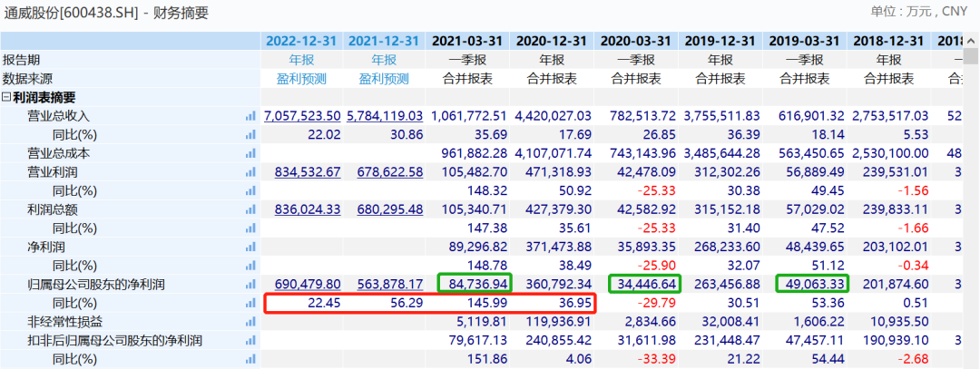The height and width of the screenshot is (369, 980).
Task: Open forecast net profit 690,479.80 link
Action: point(308,285)
